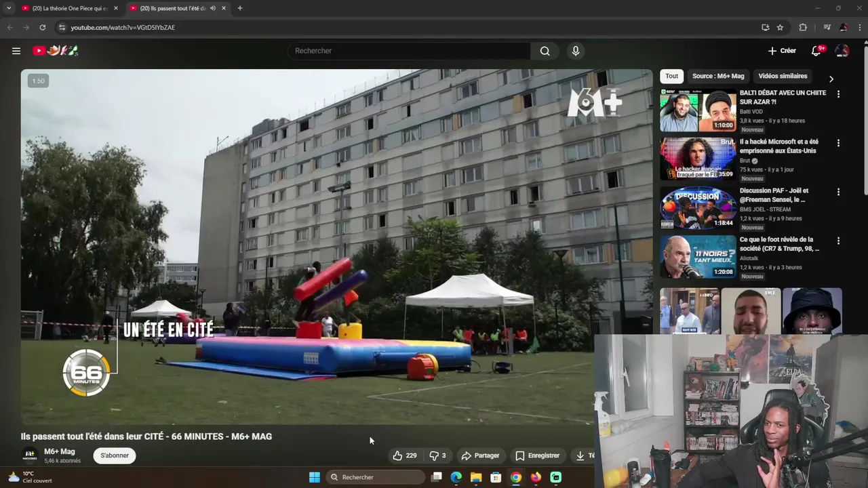Open Chrome tab search dropdown arrow

[9, 8]
